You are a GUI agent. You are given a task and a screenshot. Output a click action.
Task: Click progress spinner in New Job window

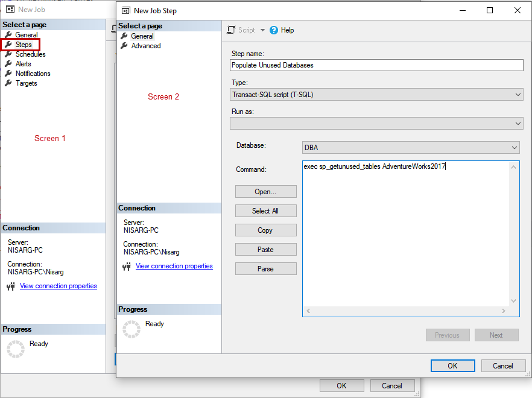coord(16,349)
